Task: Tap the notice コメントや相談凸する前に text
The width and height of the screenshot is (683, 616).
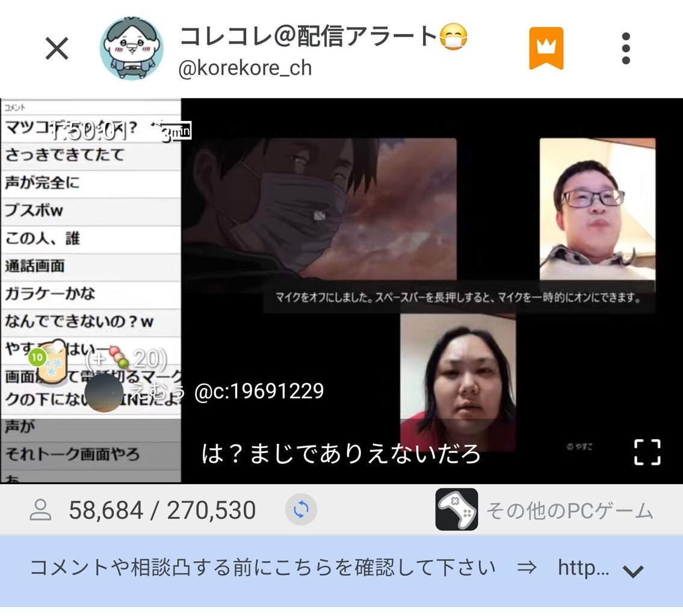Action: (x=262, y=568)
